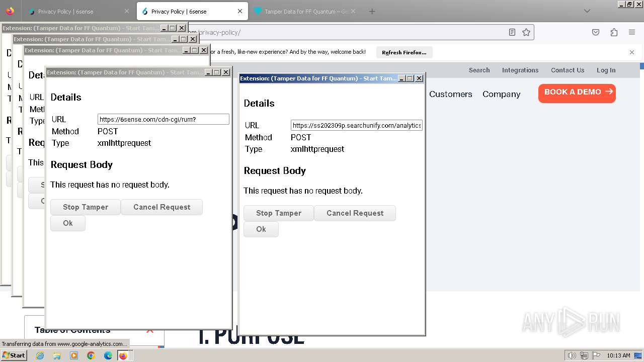Click the BOOK A DEMO button

pyautogui.click(x=577, y=93)
